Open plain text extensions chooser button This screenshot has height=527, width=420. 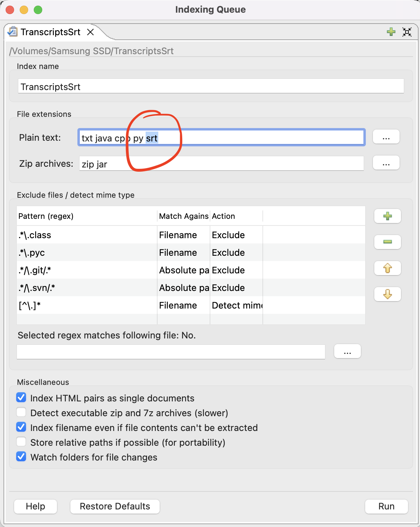(x=386, y=137)
